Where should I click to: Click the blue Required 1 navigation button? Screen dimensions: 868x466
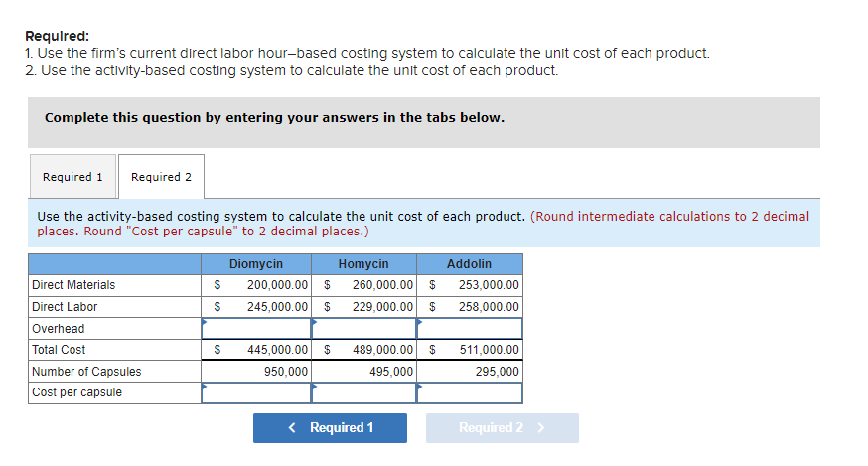330,428
